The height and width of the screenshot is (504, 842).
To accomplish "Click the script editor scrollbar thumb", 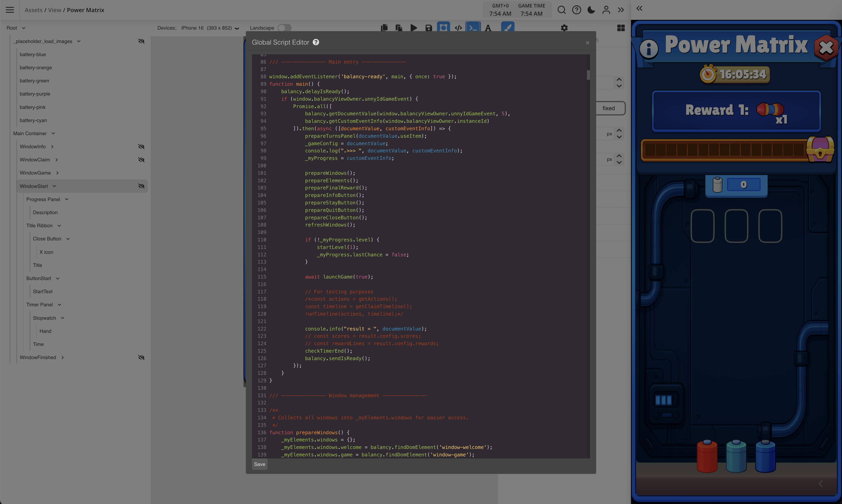I will coord(588,75).
